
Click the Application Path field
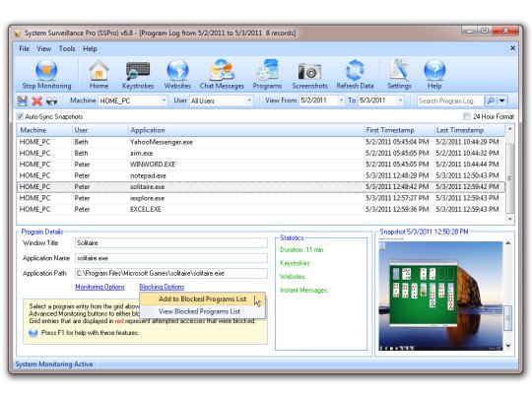click(171, 274)
